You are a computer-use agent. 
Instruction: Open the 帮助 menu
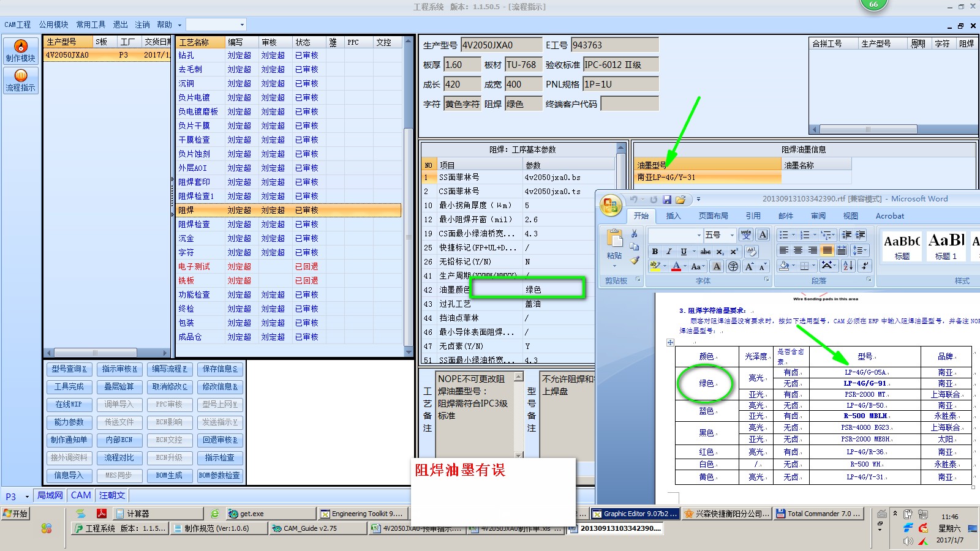point(164,24)
